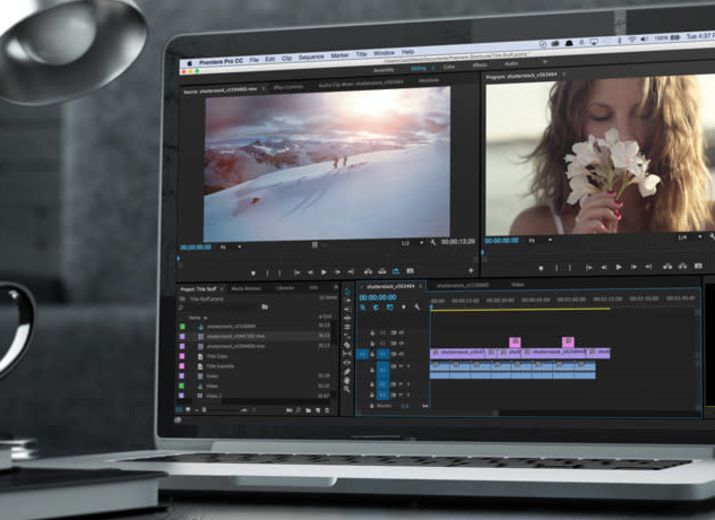Select the Hand tool
715x520 pixels.
[347, 380]
